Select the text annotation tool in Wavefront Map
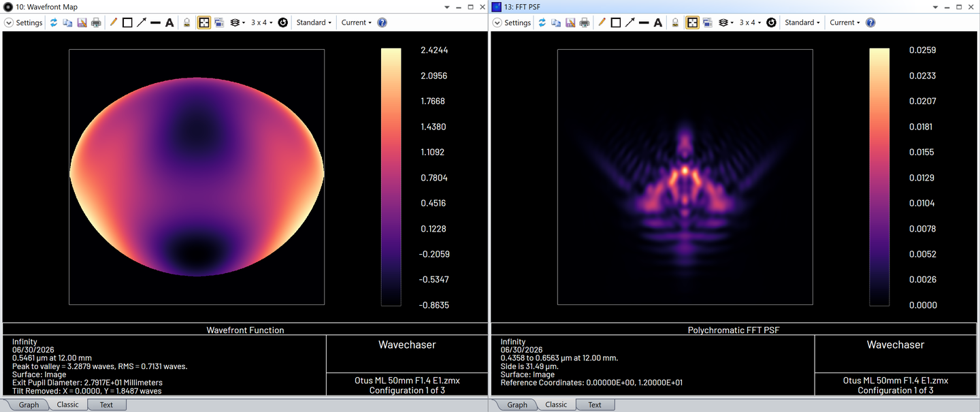The width and height of the screenshot is (980, 412). coord(169,22)
